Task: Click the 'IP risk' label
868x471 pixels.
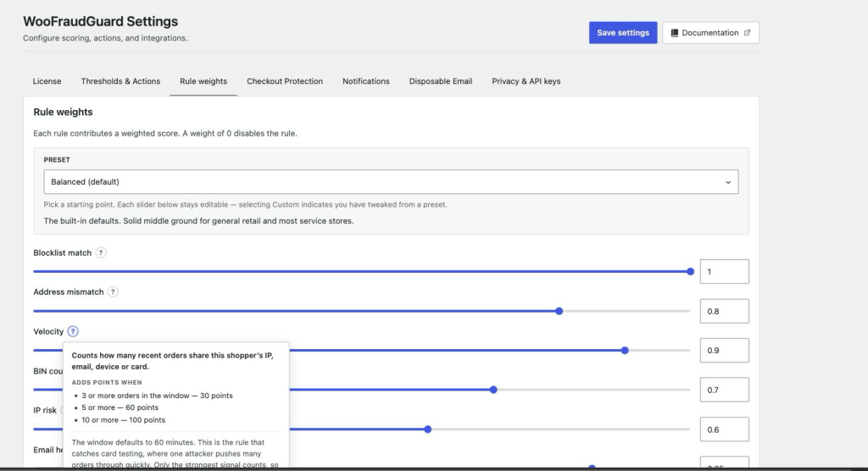Action: (x=45, y=410)
